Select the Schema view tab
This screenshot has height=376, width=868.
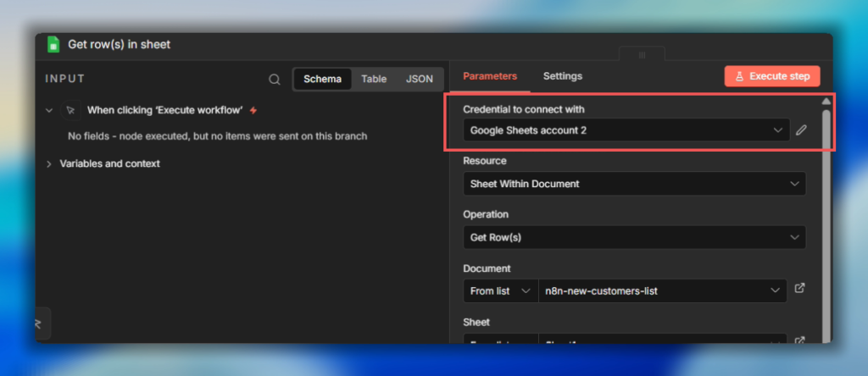pos(322,79)
